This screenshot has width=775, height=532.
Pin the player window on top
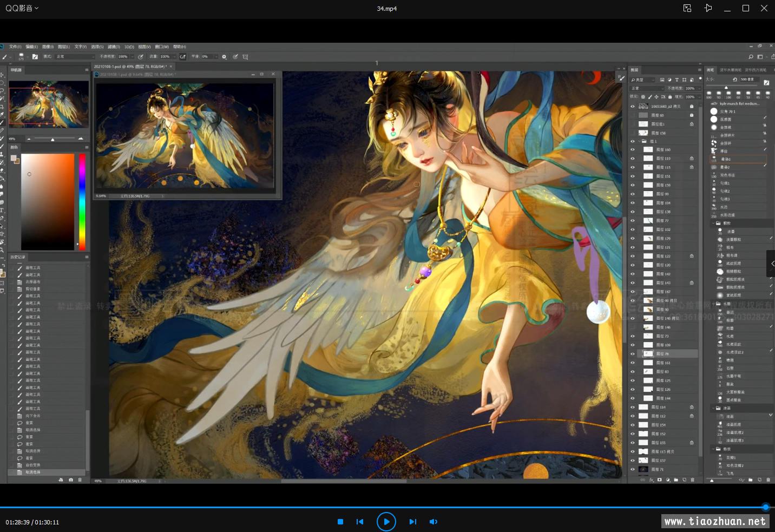click(708, 8)
